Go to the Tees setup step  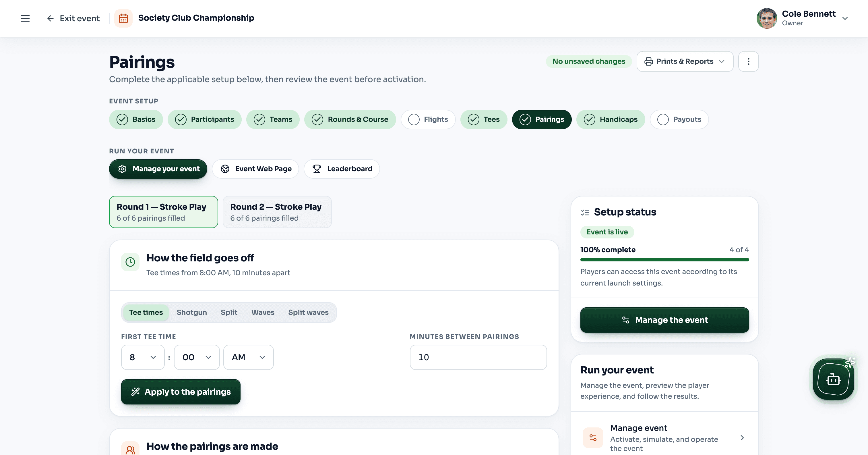(484, 119)
